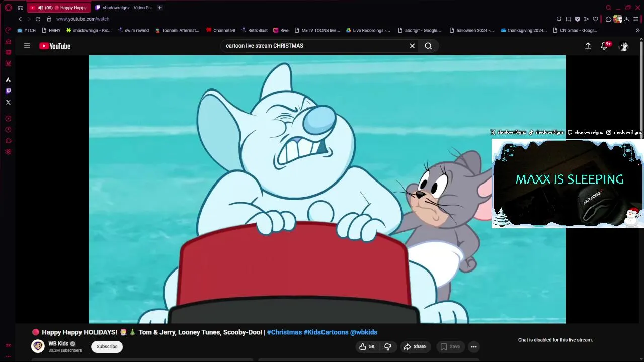644x362 pixels.
Task: Open the halloween 2024 bookmark
Action: [471, 30]
